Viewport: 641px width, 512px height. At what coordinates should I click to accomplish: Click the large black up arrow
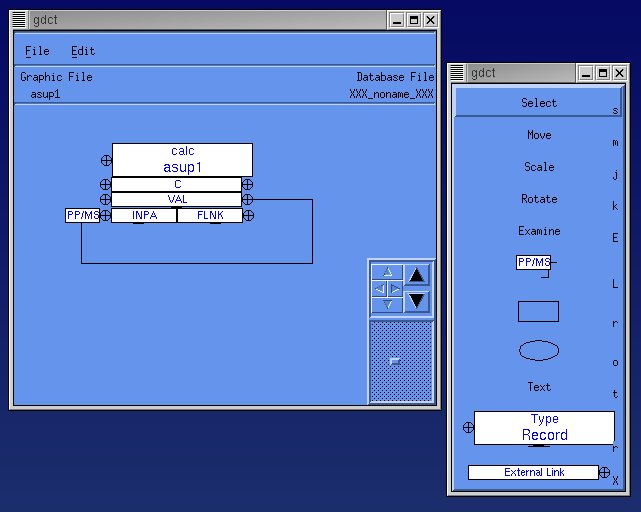[417, 275]
